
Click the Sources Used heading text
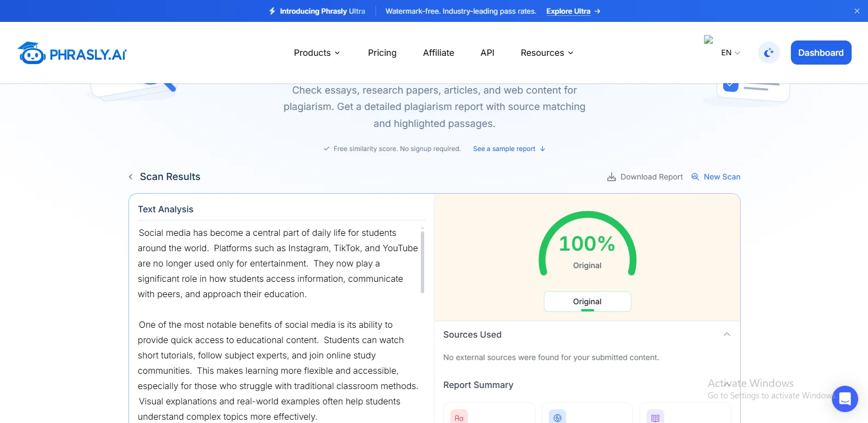click(472, 334)
